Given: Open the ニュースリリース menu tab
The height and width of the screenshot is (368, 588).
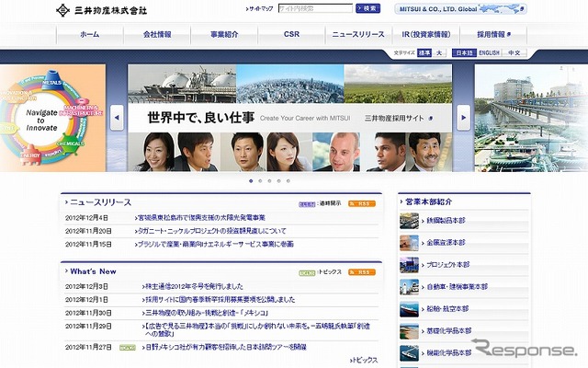Looking at the screenshot, I should click(x=358, y=35).
